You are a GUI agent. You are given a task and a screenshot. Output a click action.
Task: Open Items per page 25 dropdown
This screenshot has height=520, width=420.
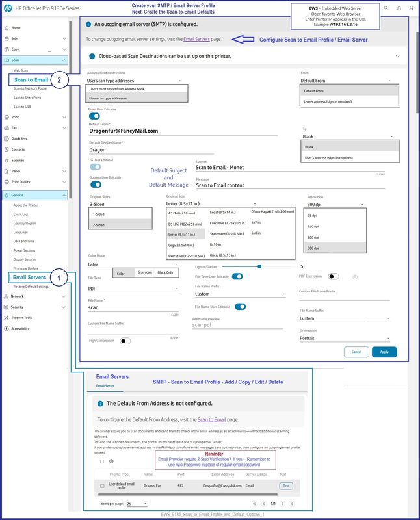[137, 504]
